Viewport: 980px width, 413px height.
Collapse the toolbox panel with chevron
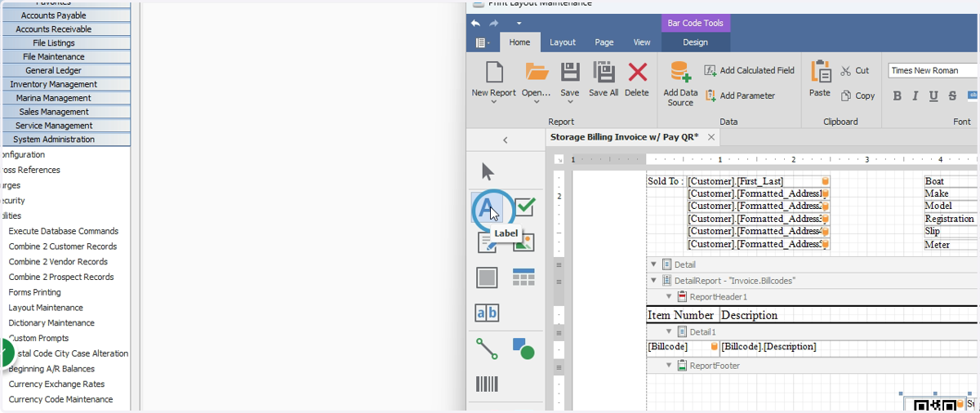click(x=505, y=140)
